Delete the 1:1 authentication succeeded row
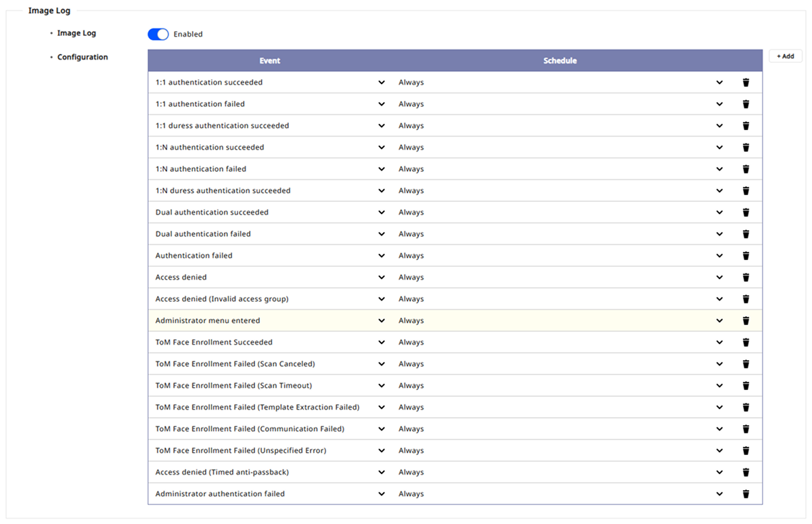 [746, 83]
